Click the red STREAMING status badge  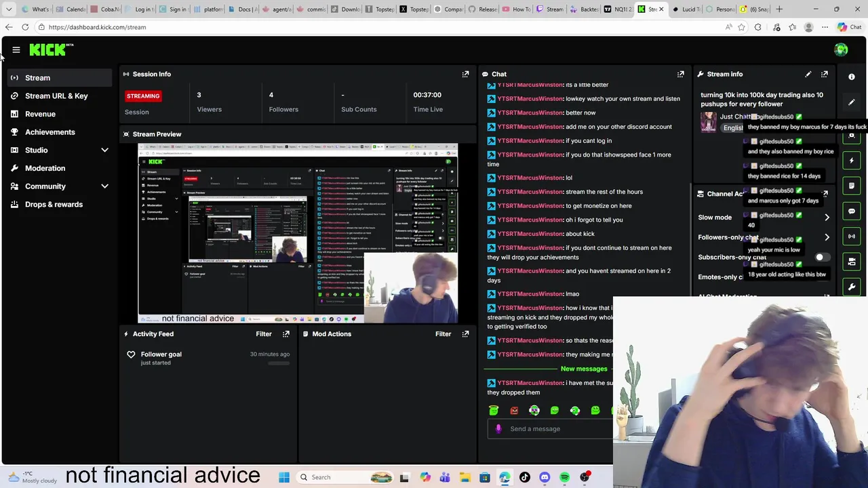(x=143, y=96)
